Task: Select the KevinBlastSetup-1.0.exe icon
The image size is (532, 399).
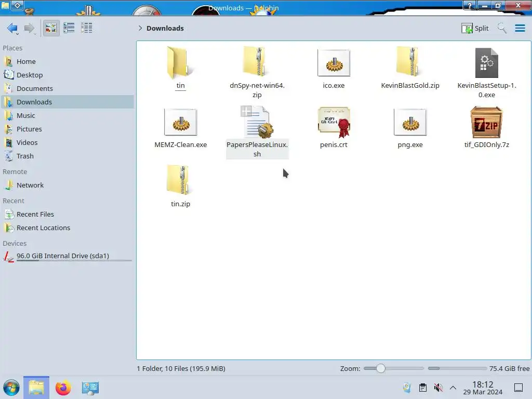Action: point(486,63)
